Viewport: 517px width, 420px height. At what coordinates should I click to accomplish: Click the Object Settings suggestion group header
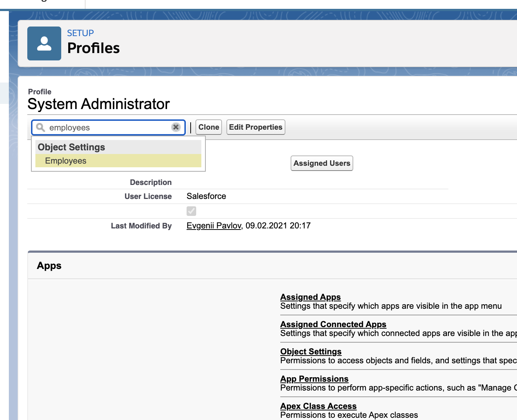coord(72,147)
